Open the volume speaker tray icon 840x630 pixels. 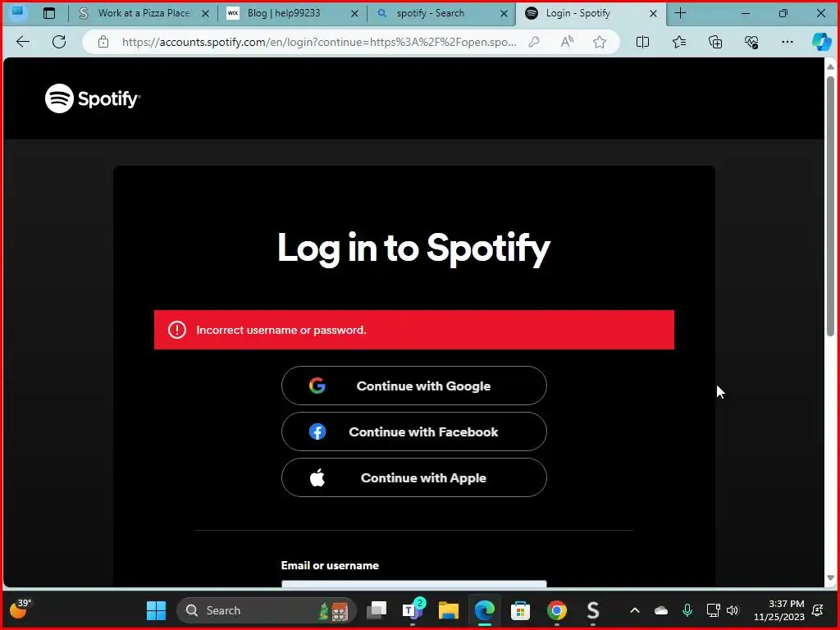[733, 610]
